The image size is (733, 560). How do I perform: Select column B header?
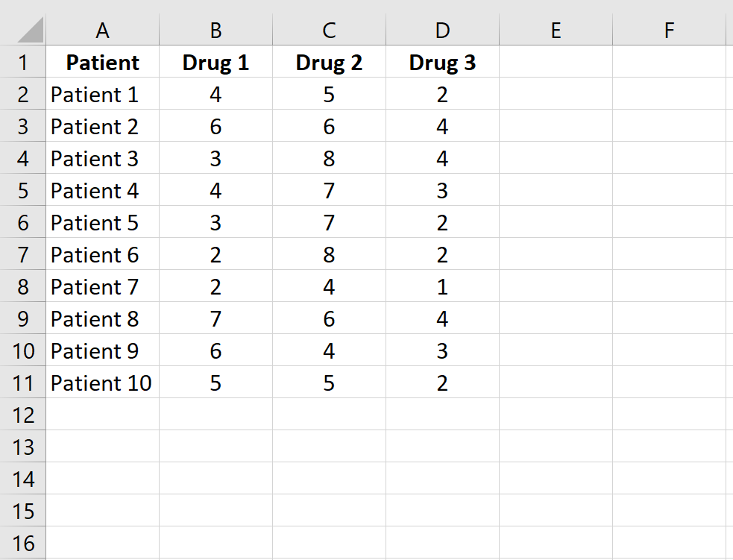click(x=216, y=30)
